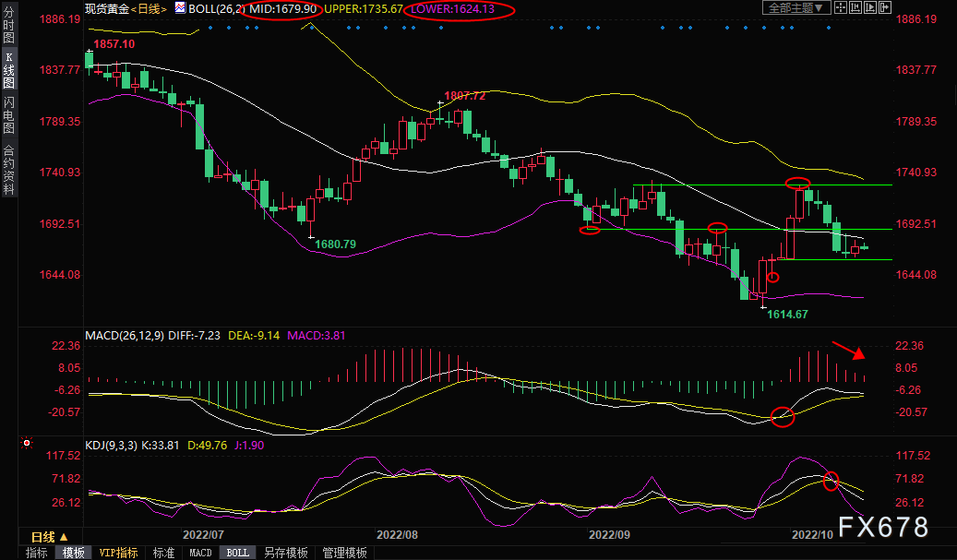This screenshot has width=957, height=560.
Task: Select the 模板 bottom tab
Action: 74,553
